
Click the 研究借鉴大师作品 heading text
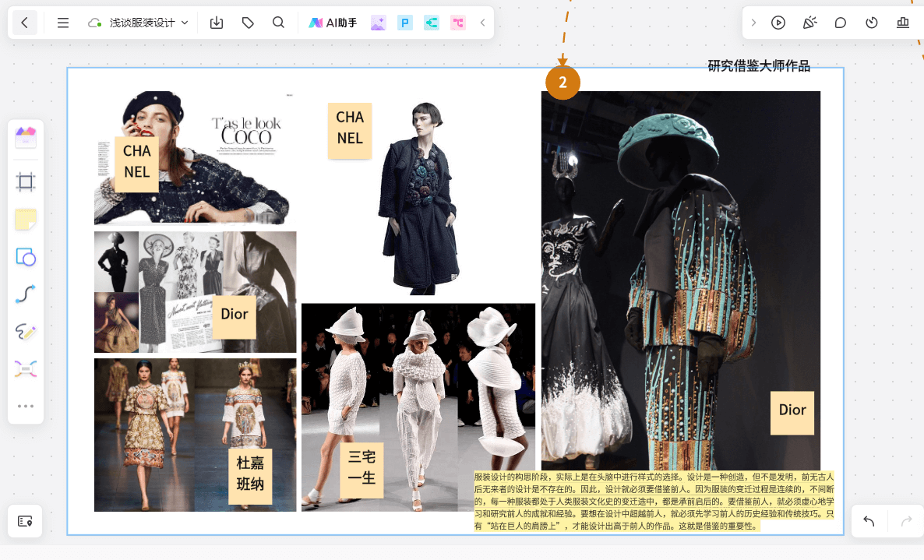758,66
